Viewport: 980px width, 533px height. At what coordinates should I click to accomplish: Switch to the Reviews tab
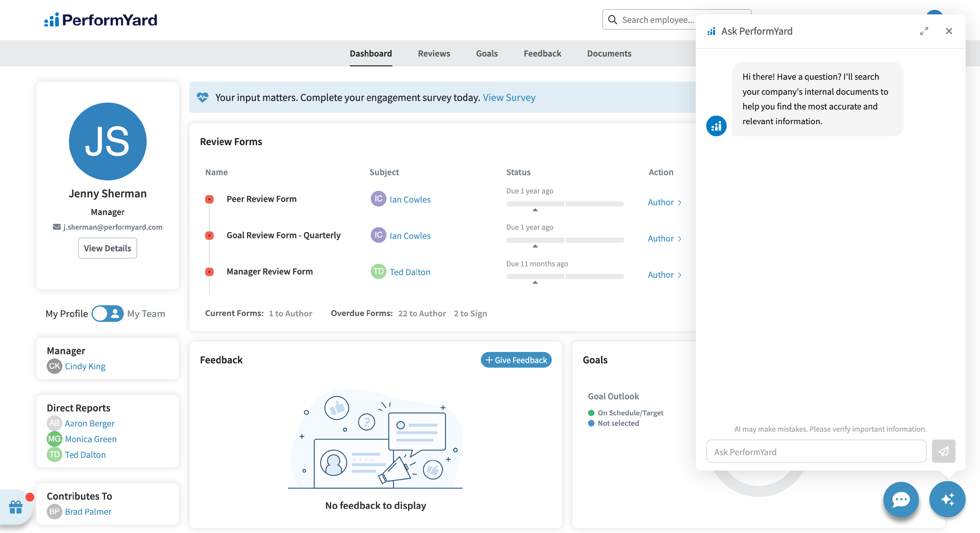(x=434, y=53)
